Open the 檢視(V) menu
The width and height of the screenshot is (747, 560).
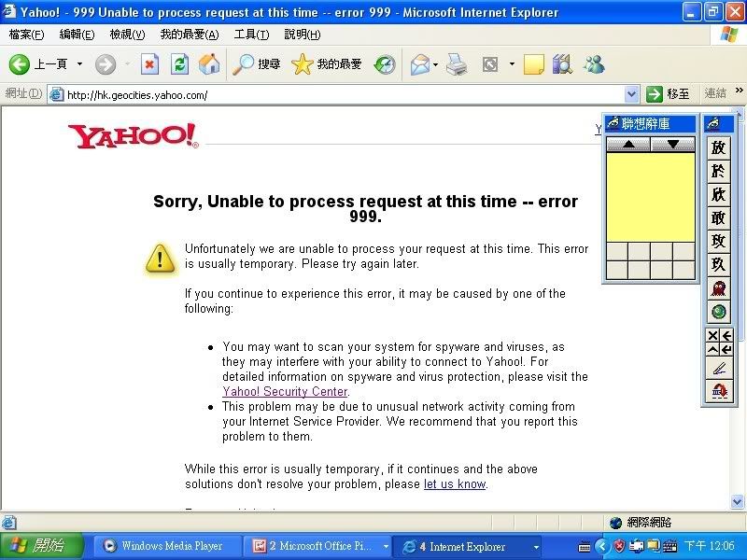pos(127,35)
